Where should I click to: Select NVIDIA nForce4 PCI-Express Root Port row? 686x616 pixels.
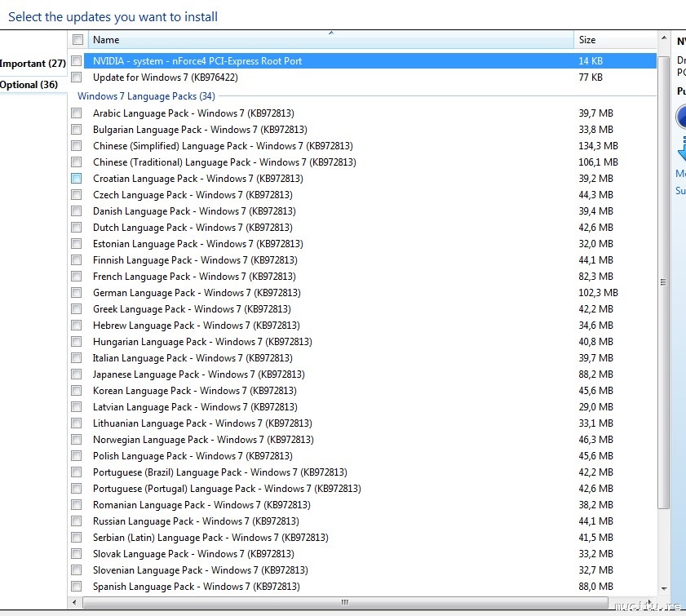click(370, 61)
